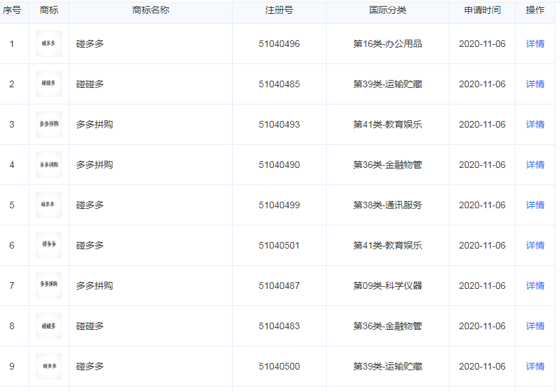
Task: Select the 碰碰多 thumbnail in row 8
Action: [x=49, y=326]
